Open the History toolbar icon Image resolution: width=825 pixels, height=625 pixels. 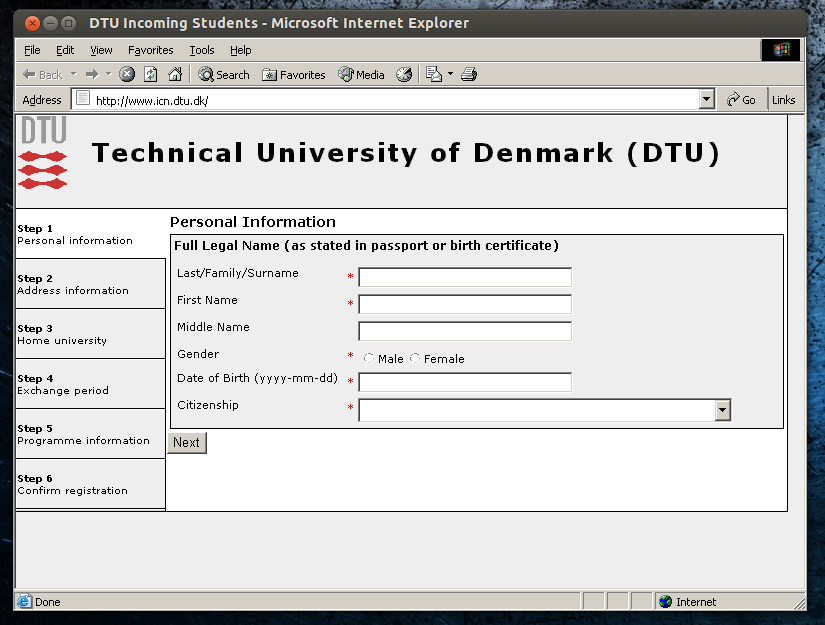(404, 75)
